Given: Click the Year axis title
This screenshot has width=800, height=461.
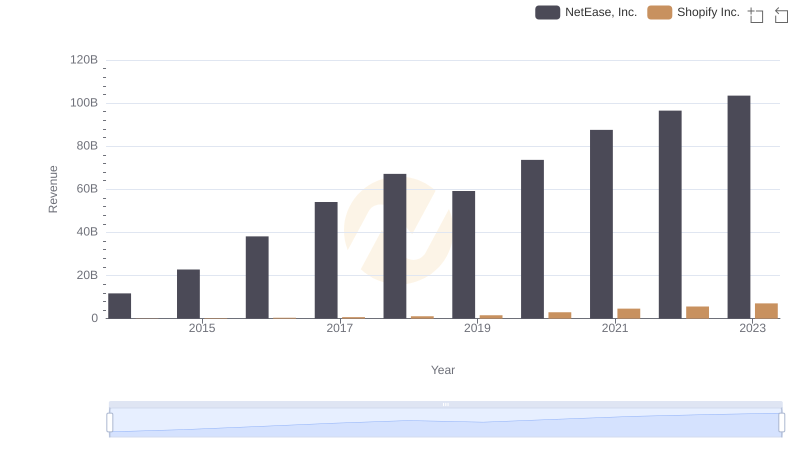Looking at the screenshot, I should point(443,370).
